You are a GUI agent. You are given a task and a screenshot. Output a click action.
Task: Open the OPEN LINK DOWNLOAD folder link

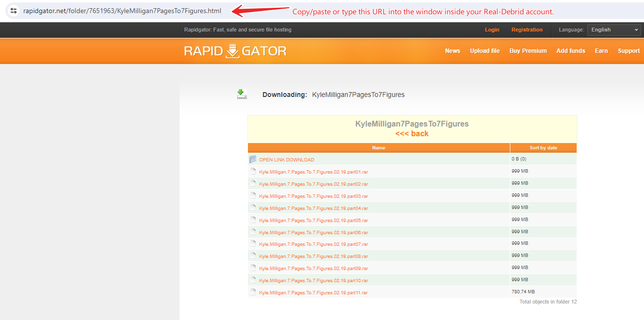(287, 160)
